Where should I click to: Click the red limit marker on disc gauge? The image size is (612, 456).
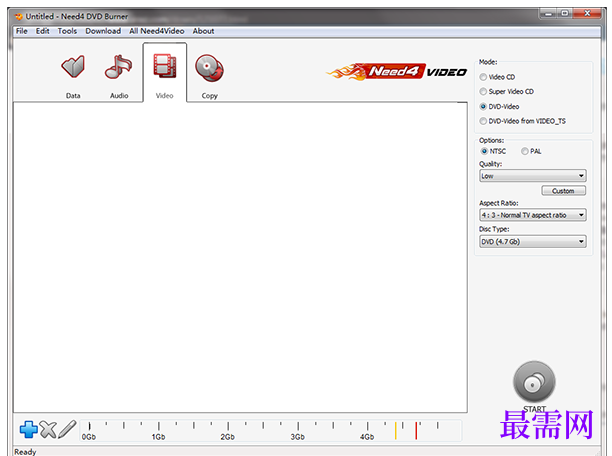[416, 430]
